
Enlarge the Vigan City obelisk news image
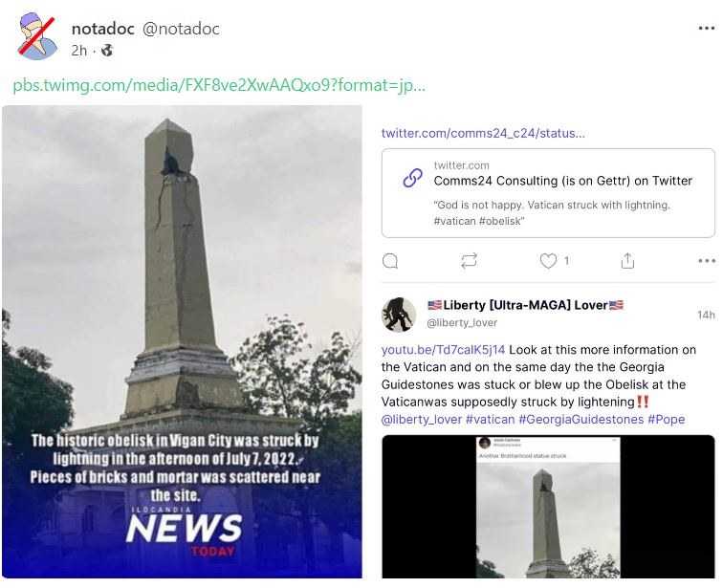182,341
